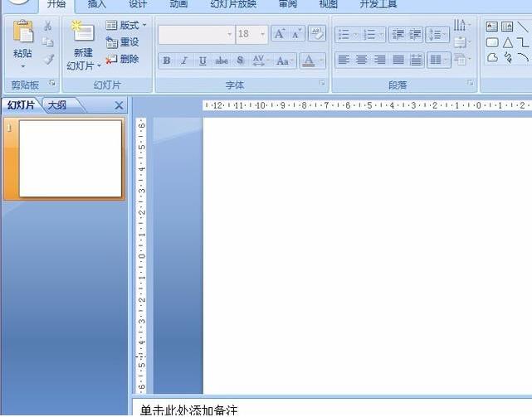
Task: Convert to SmartArt icon
Action: [462, 60]
